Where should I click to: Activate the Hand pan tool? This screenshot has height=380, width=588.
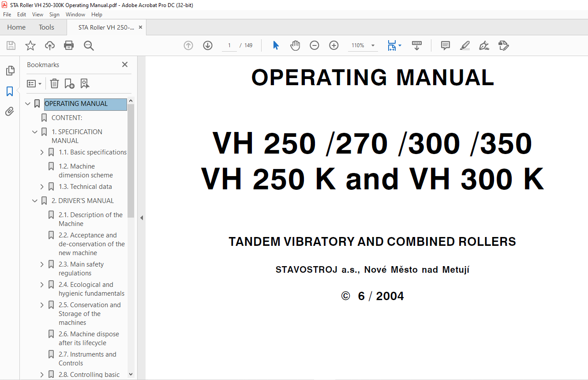295,45
